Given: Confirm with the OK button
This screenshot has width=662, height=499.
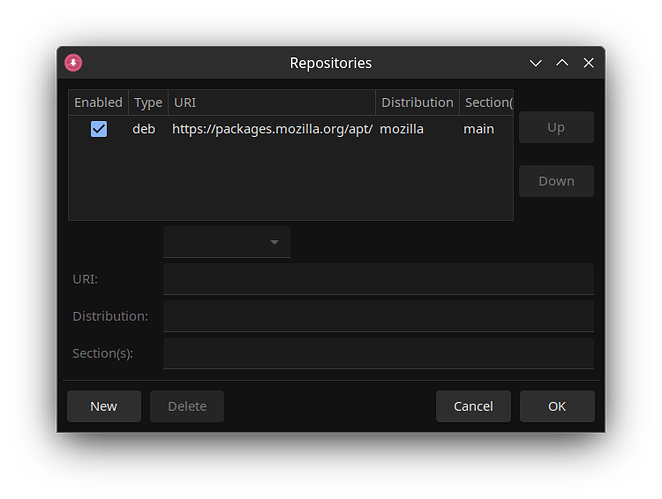Looking at the screenshot, I should 557,406.
